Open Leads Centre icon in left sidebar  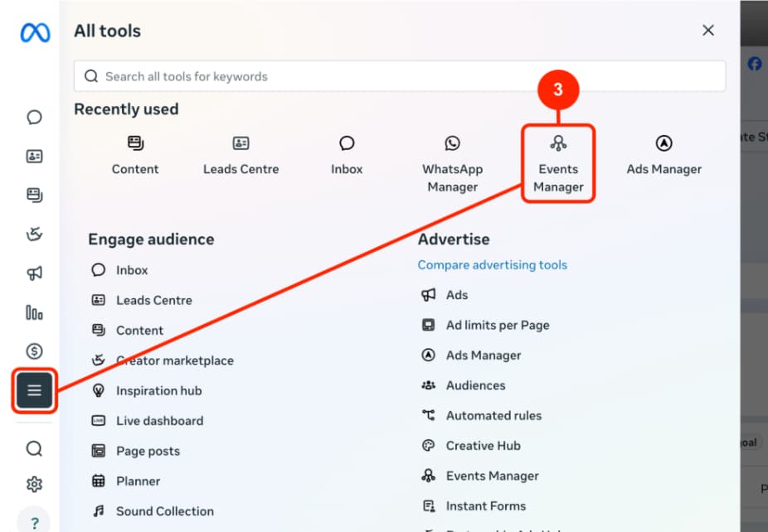[34, 156]
